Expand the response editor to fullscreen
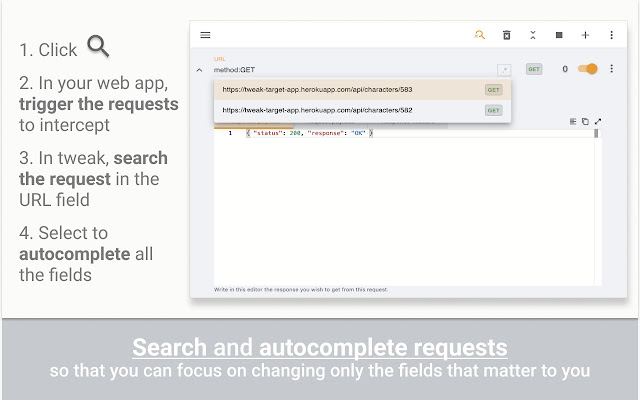The image size is (640, 400). pos(598,121)
